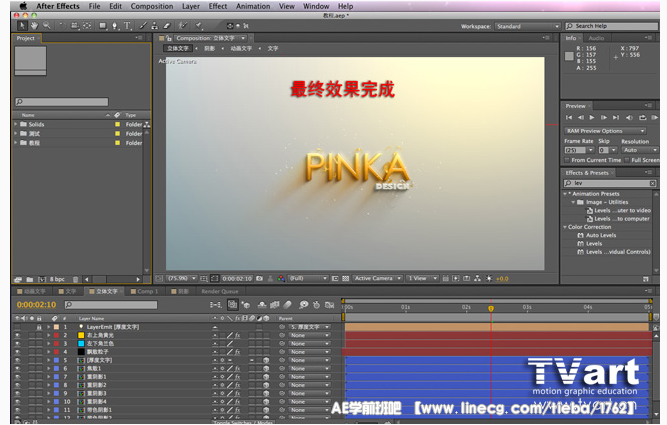Switch to the Audio panel tab
The width and height of the screenshot is (667, 425).
(596, 38)
